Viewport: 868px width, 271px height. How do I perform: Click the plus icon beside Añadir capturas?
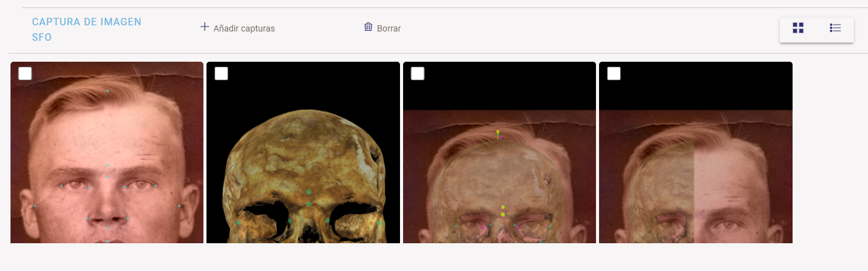click(x=205, y=27)
